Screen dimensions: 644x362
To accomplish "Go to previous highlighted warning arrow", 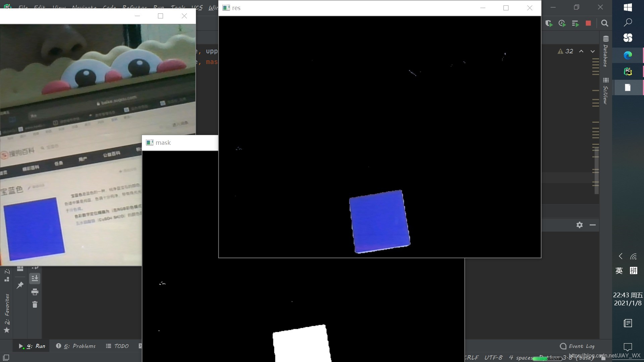I will pos(581,51).
